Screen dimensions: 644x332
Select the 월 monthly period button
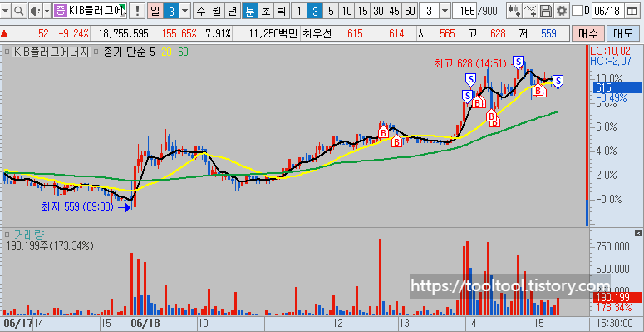tap(216, 11)
